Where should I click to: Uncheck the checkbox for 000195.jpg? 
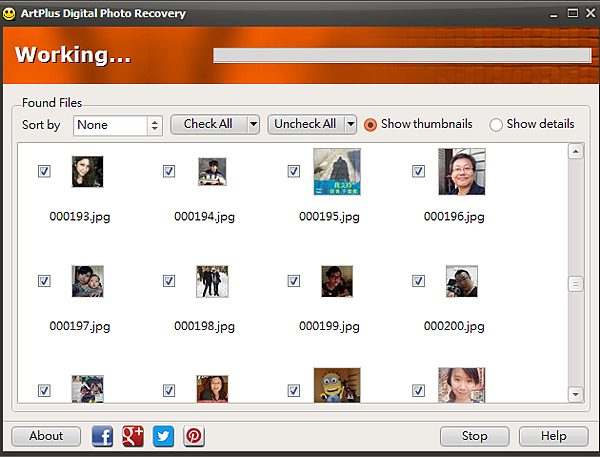pos(293,171)
